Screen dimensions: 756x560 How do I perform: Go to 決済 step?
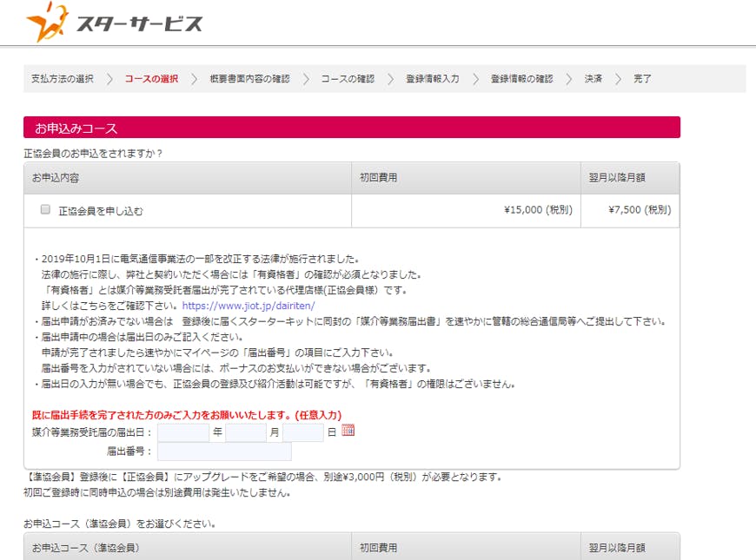593,79
